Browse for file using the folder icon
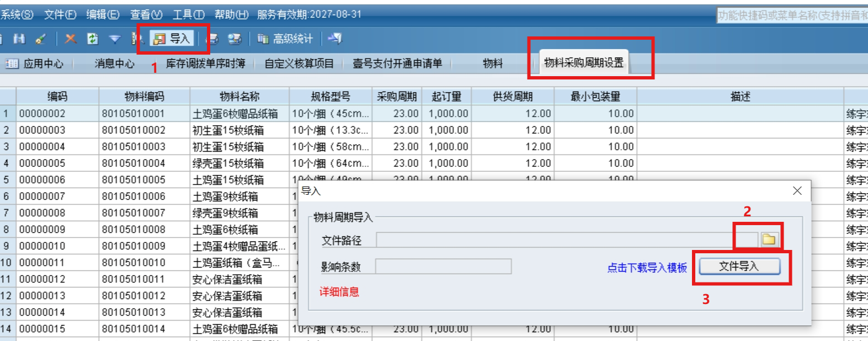Image resolution: width=868 pixels, height=341 pixels. coord(768,239)
